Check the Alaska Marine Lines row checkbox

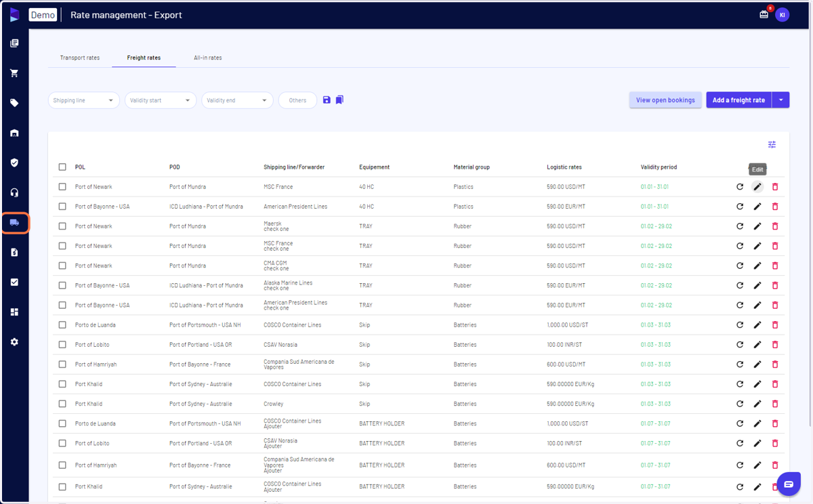[x=62, y=285]
